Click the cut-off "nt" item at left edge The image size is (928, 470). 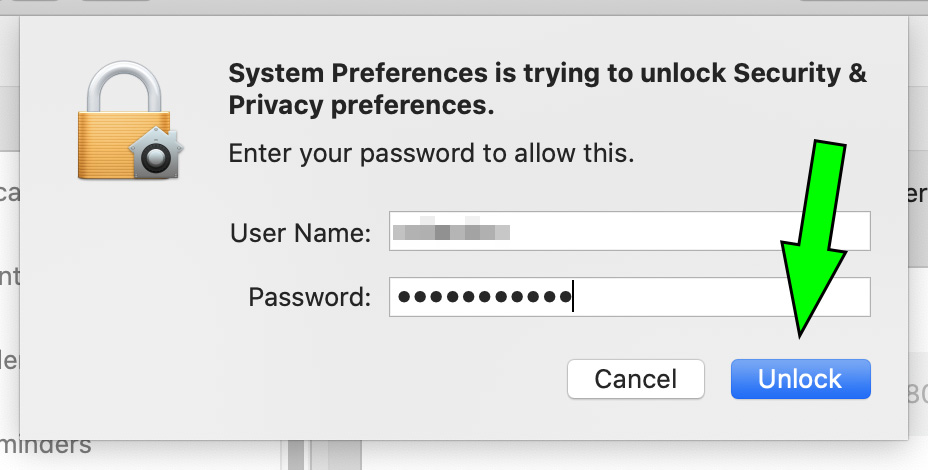tap(9, 276)
